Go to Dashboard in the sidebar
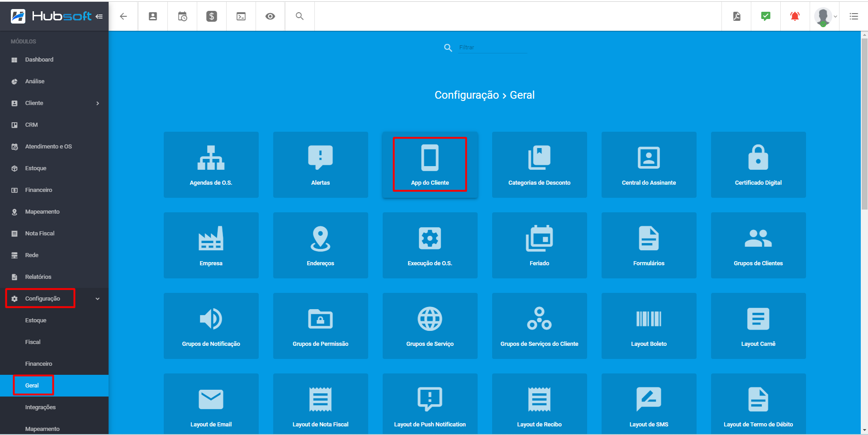This screenshot has height=435, width=868. click(x=54, y=60)
